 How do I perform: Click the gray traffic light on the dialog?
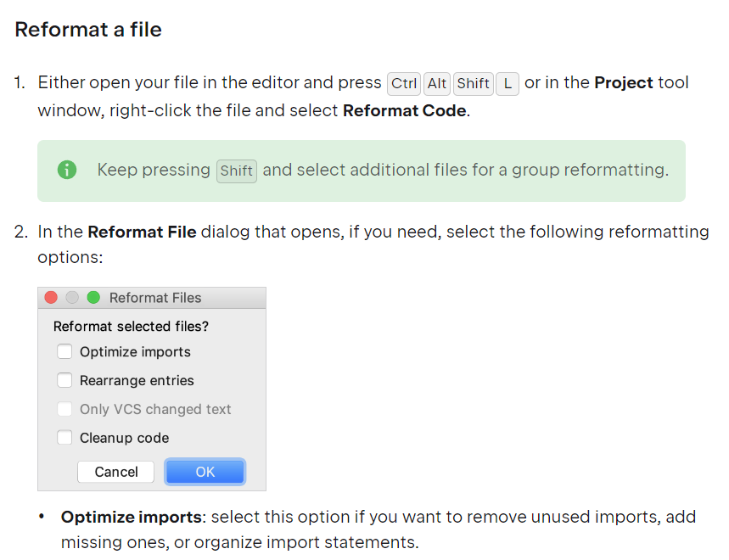tap(72, 298)
